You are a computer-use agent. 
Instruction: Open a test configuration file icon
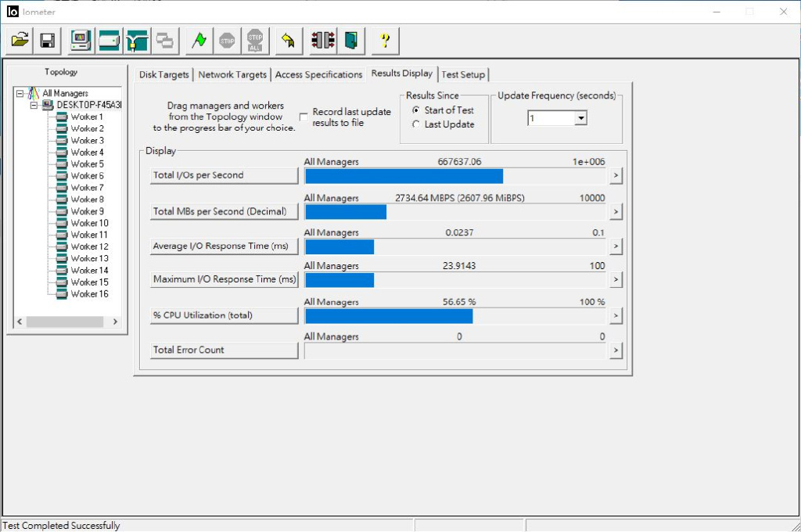20,40
